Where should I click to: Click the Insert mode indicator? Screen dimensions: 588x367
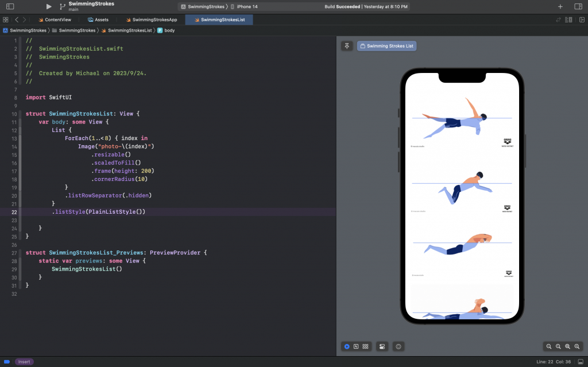24,362
